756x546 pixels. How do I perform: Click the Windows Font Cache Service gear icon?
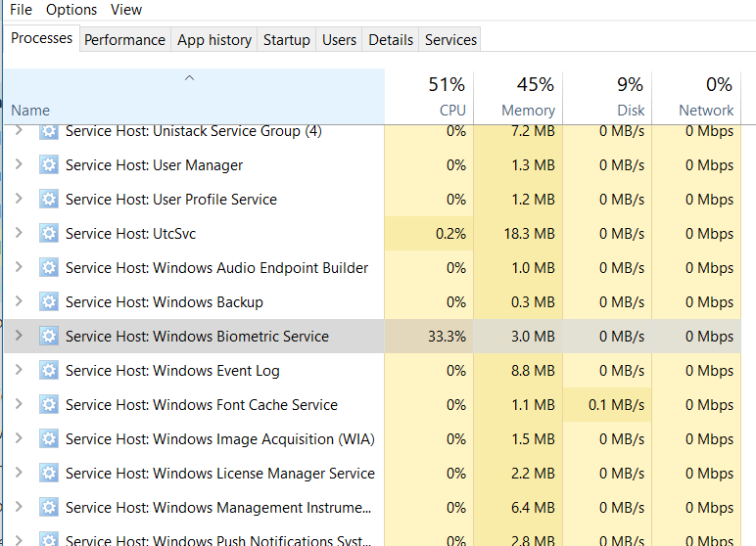point(49,405)
